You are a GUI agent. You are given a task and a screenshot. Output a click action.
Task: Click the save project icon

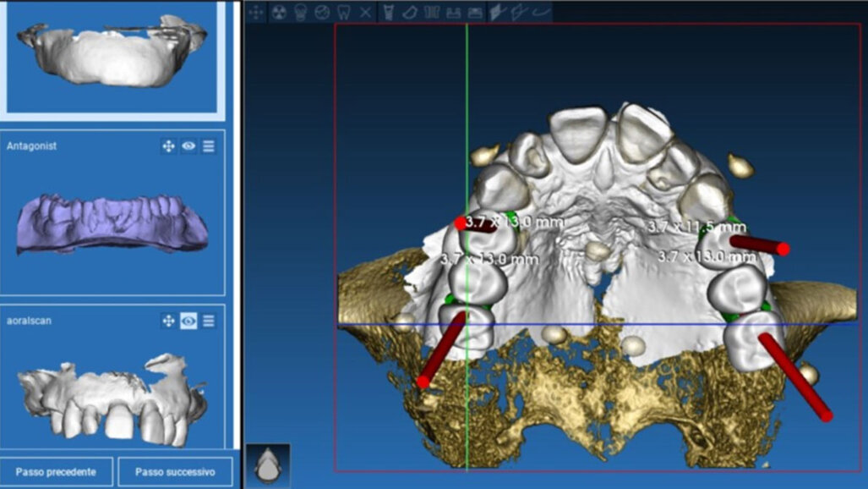453,12
